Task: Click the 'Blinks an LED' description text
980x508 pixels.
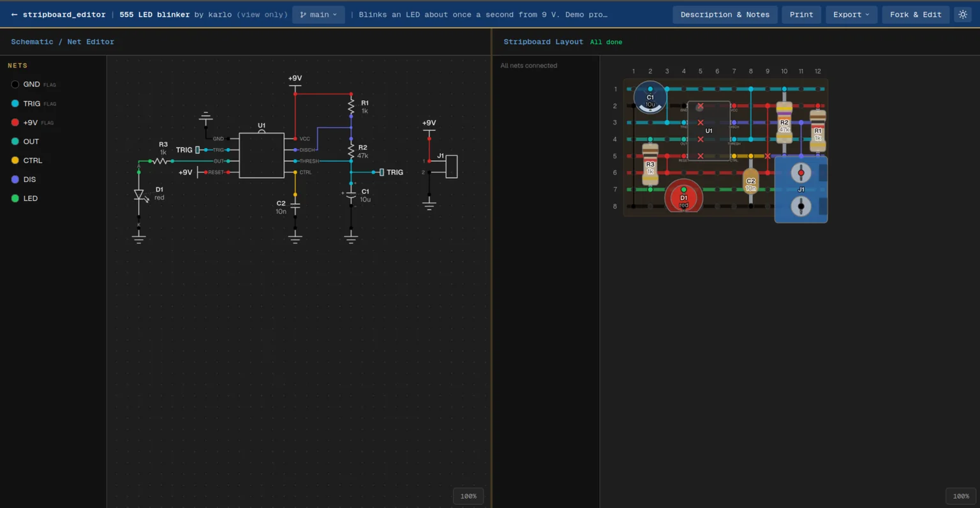Action: pos(483,15)
